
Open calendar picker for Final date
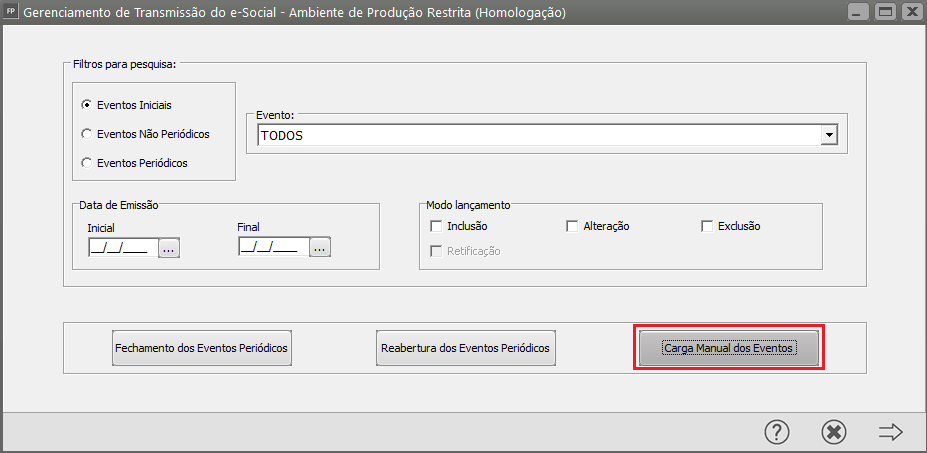point(319,248)
